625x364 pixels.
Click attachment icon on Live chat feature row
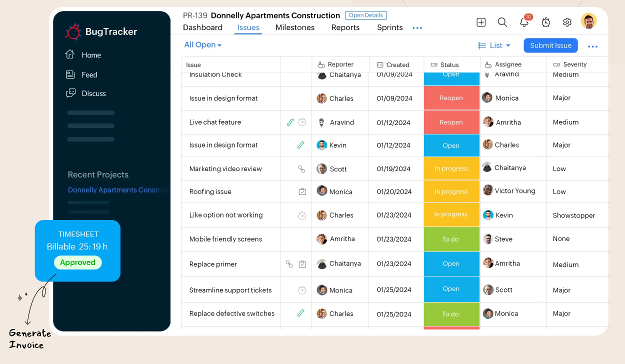[290, 122]
